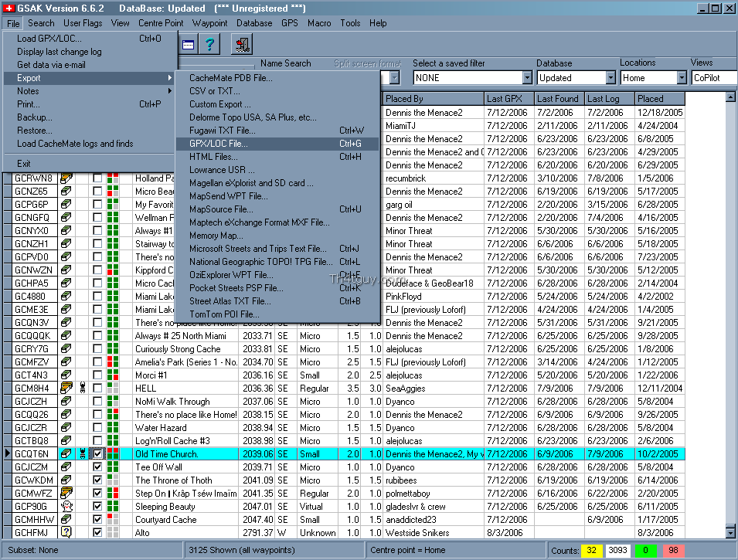This screenshot has height=560, width=738.
Task: Check the user flag for Water Hazard
Action: point(97,427)
